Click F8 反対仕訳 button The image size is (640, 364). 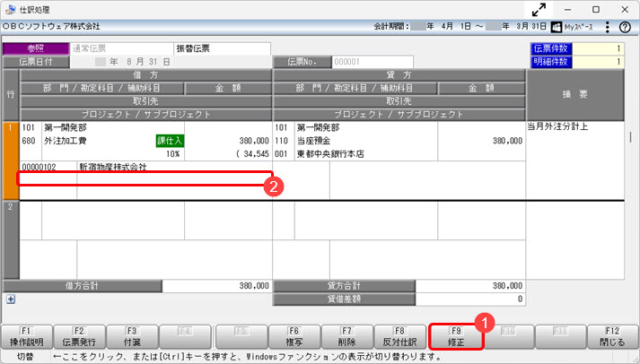(399, 337)
